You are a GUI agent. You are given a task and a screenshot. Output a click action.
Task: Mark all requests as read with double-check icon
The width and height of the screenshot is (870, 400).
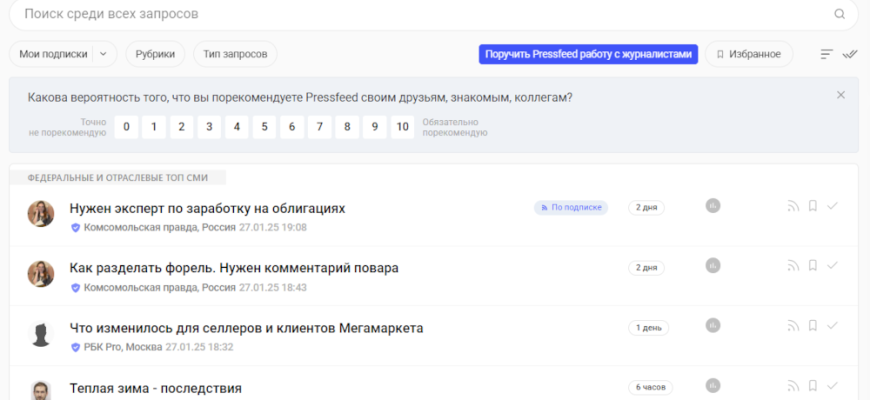(x=851, y=54)
